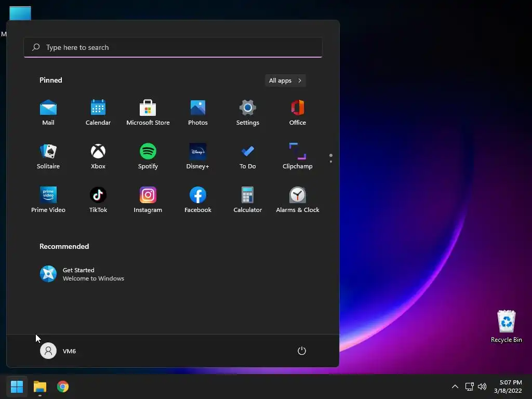Show hidden system tray icons

point(455,387)
